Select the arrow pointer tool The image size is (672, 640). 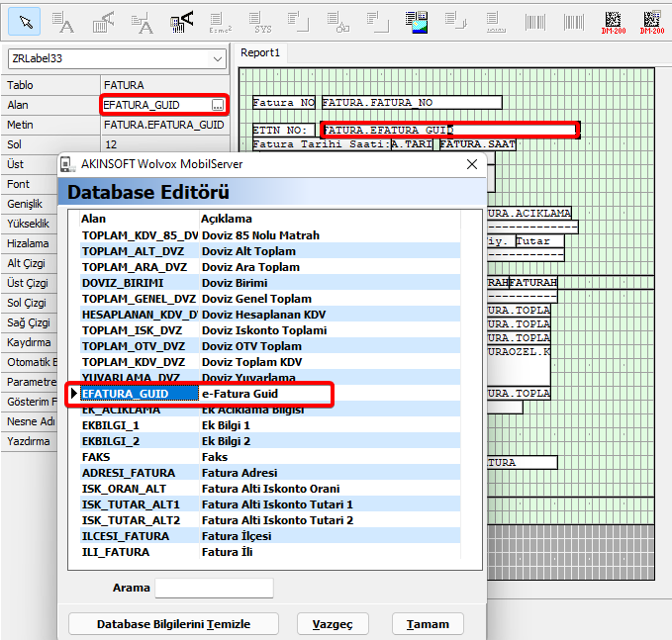click(x=25, y=22)
